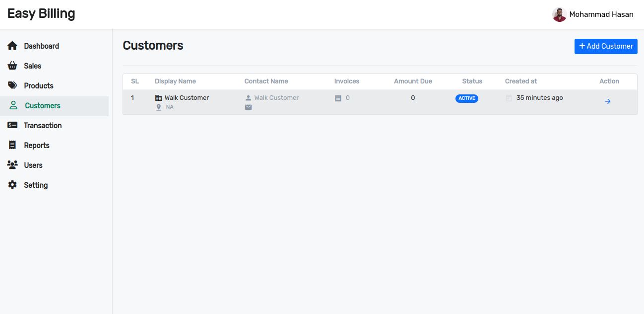Click the Customers page heading
The image size is (644, 314).
tap(153, 46)
